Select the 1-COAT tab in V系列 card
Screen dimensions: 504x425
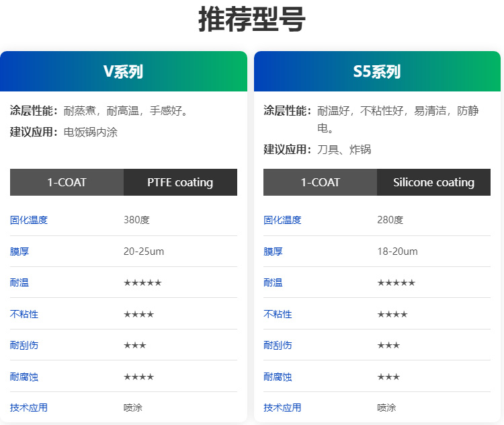pyautogui.click(x=67, y=182)
